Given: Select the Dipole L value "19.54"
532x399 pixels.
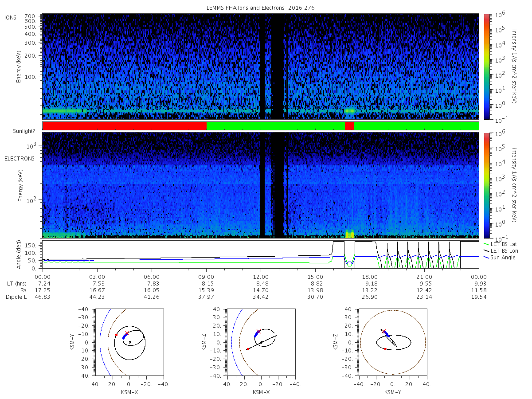Looking at the screenshot, I should tap(479, 297).
